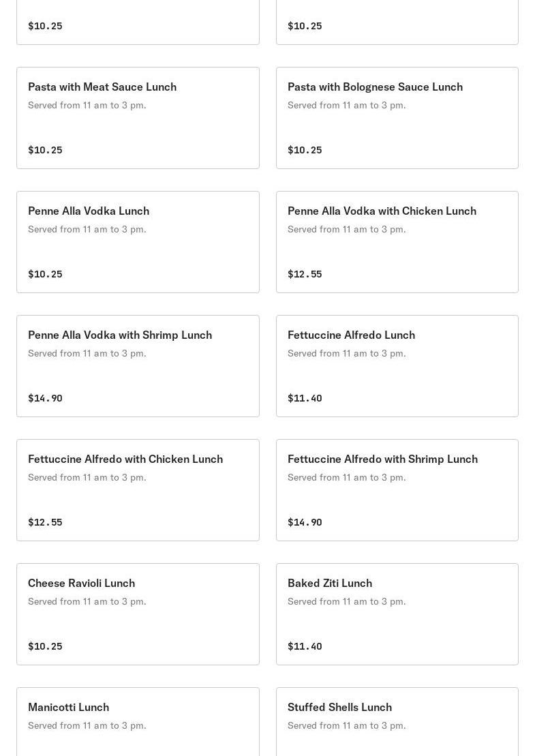Click the serving hours text under Cheese Ravioli Lunch

87,601
